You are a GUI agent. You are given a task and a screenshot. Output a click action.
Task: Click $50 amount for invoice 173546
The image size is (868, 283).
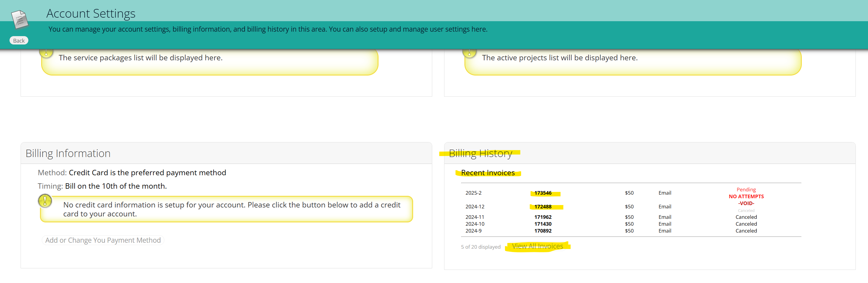coord(629,193)
